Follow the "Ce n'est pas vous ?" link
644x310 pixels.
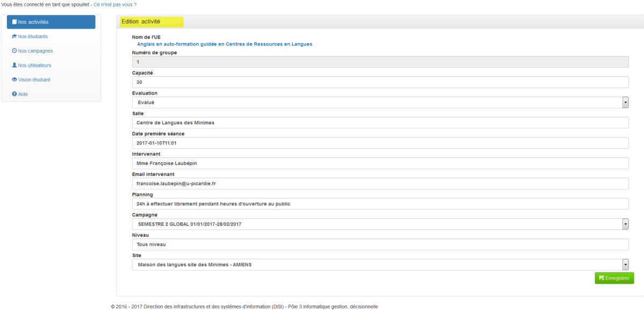pyautogui.click(x=115, y=4)
